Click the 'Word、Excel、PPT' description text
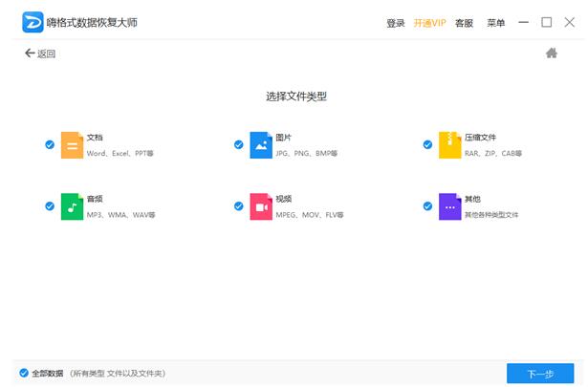This screenshot has width=588, height=387. [120, 153]
